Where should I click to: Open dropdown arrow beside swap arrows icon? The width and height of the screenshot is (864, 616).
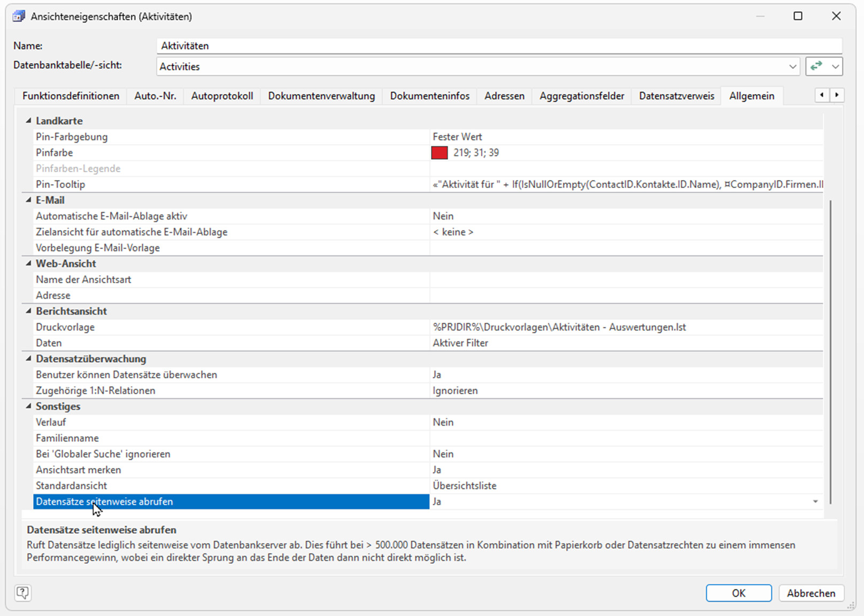tap(835, 67)
